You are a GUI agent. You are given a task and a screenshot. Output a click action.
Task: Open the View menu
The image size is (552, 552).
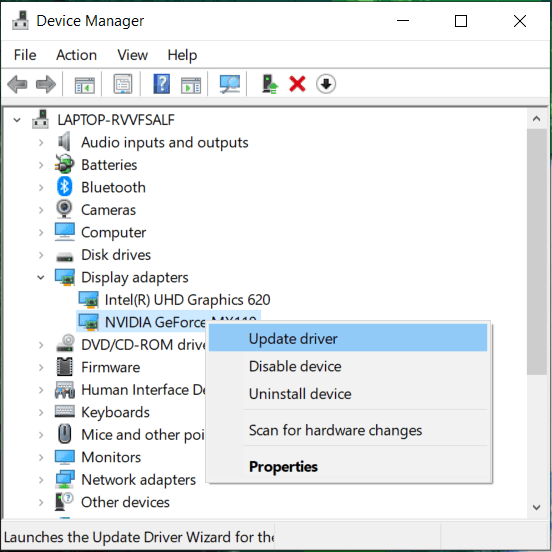(132, 55)
